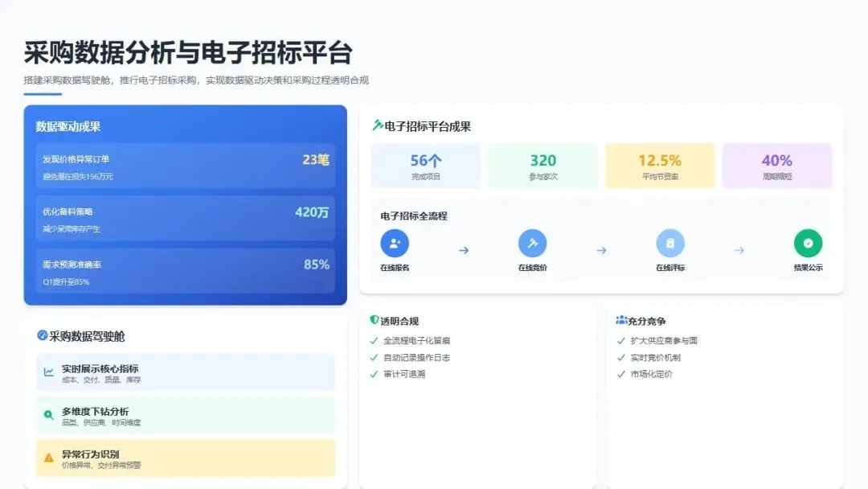Click the arrow between 在线报名 and 在线竞价
868x489 pixels.
(464, 250)
